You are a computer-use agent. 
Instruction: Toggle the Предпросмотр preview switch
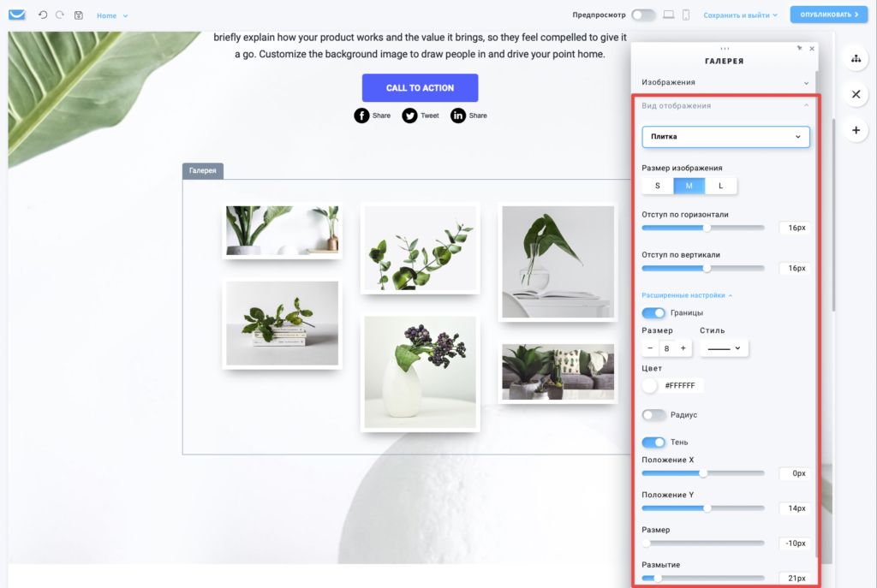point(643,15)
